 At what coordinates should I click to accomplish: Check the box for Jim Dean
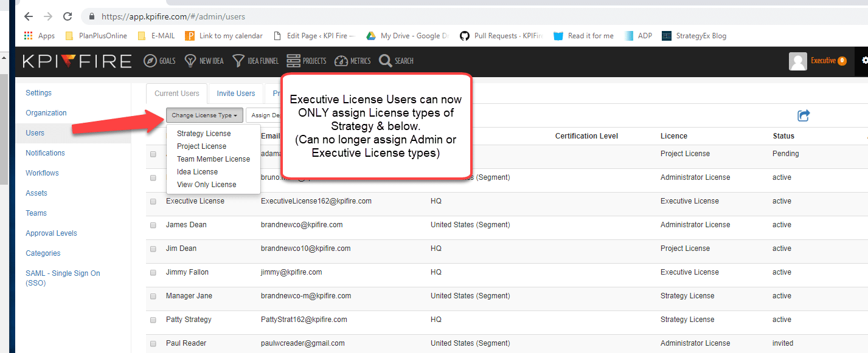(x=153, y=249)
